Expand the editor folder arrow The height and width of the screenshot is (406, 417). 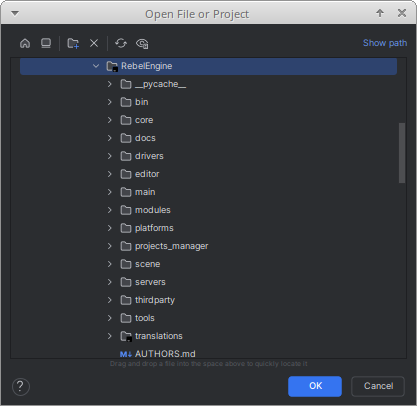pyautogui.click(x=110, y=174)
